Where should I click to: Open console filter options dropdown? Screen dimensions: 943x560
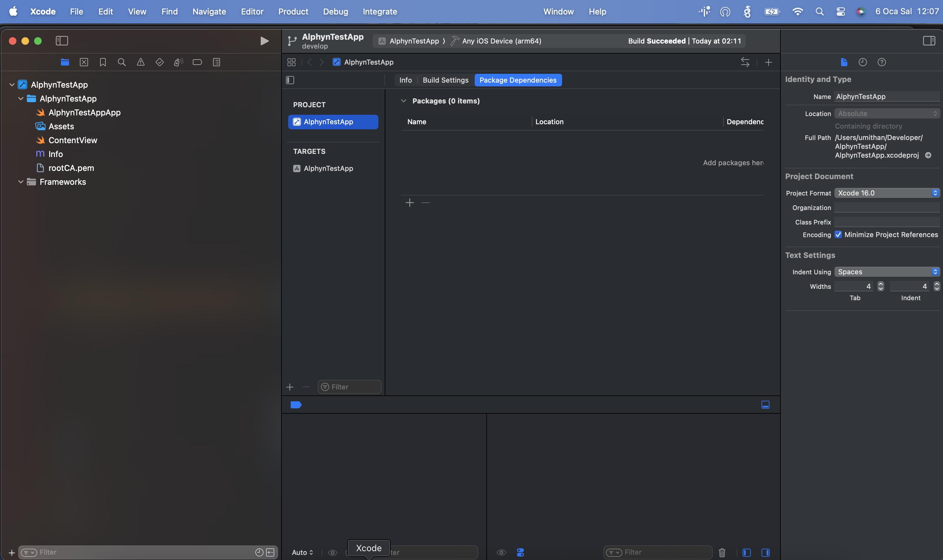pyautogui.click(x=614, y=552)
